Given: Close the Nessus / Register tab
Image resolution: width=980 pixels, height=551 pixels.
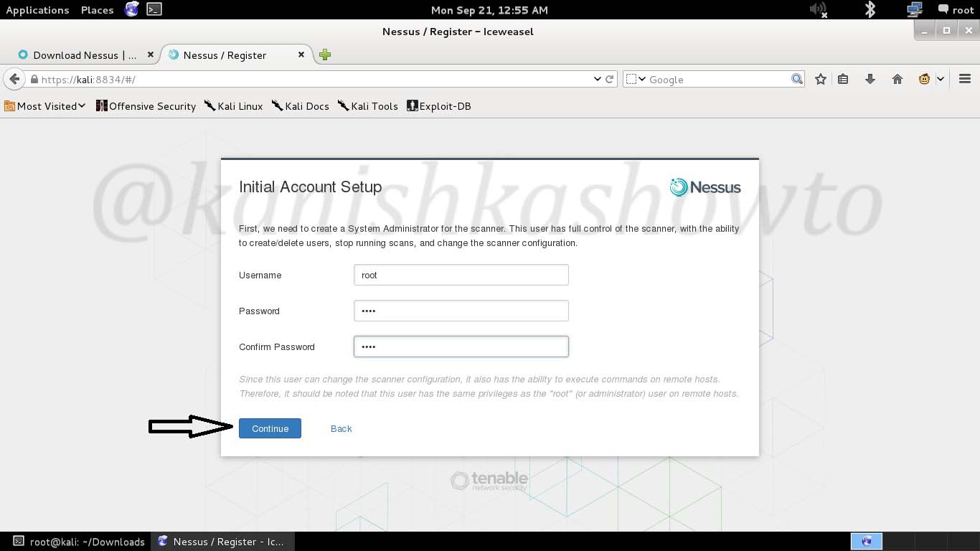Looking at the screenshot, I should click(301, 55).
